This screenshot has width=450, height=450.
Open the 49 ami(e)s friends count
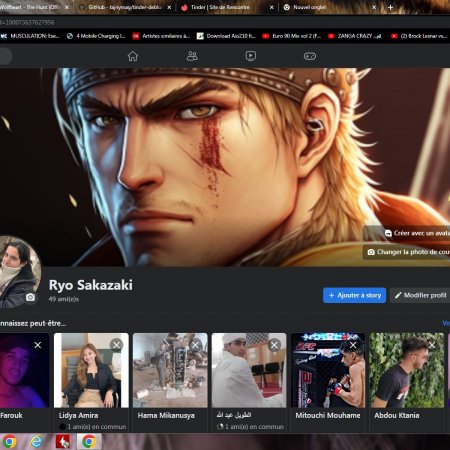64,299
